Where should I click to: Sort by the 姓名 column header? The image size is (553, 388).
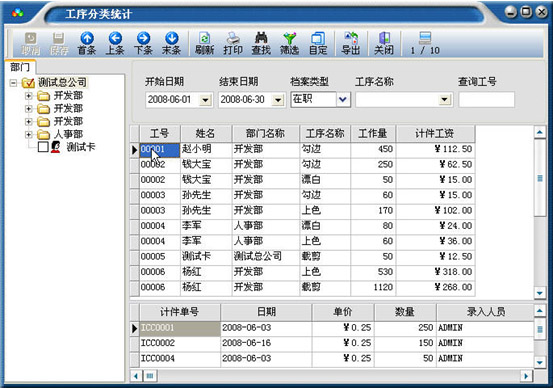click(x=206, y=133)
